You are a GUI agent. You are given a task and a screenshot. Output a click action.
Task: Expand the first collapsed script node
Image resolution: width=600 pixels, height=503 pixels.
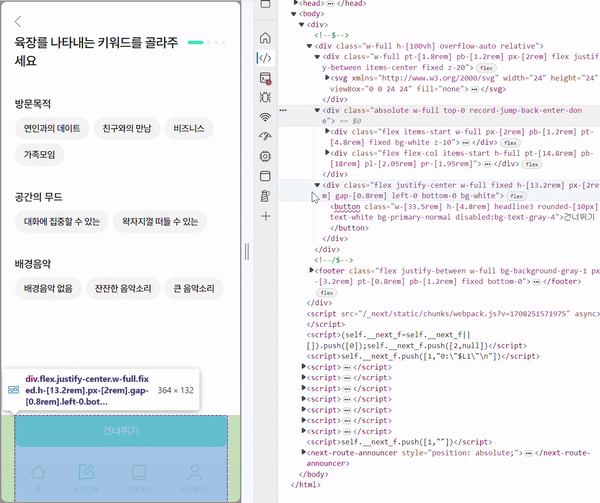(304, 367)
